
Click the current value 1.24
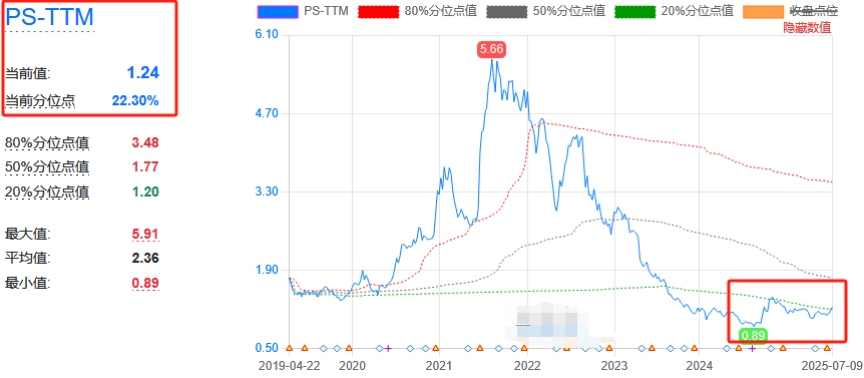[143, 73]
